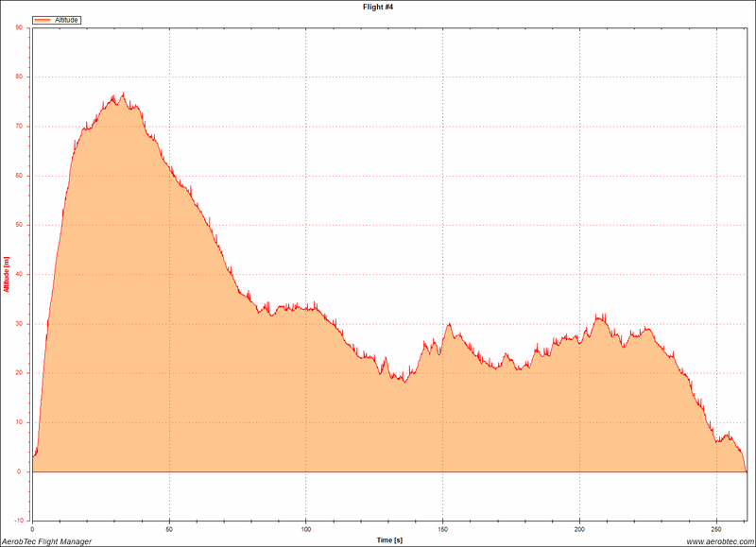Click the 70 value on altitude axis
The height and width of the screenshot is (547, 756).
[19, 127]
